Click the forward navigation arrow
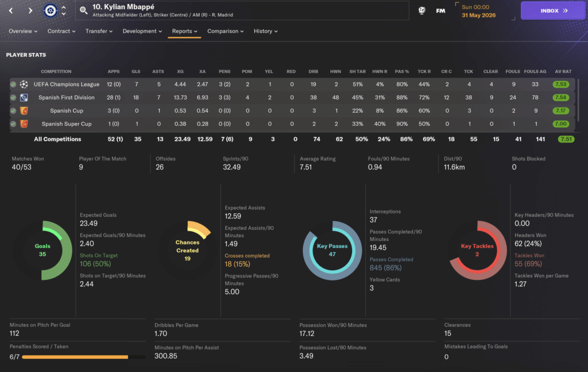 [x=30, y=10]
